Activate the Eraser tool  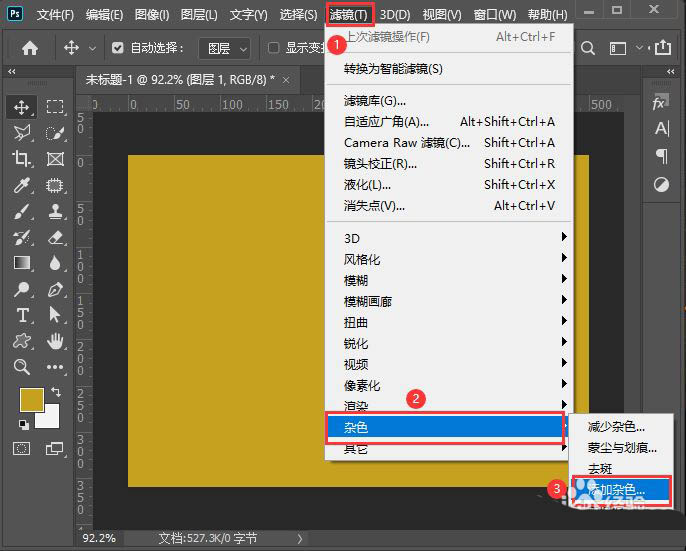(x=55, y=237)
